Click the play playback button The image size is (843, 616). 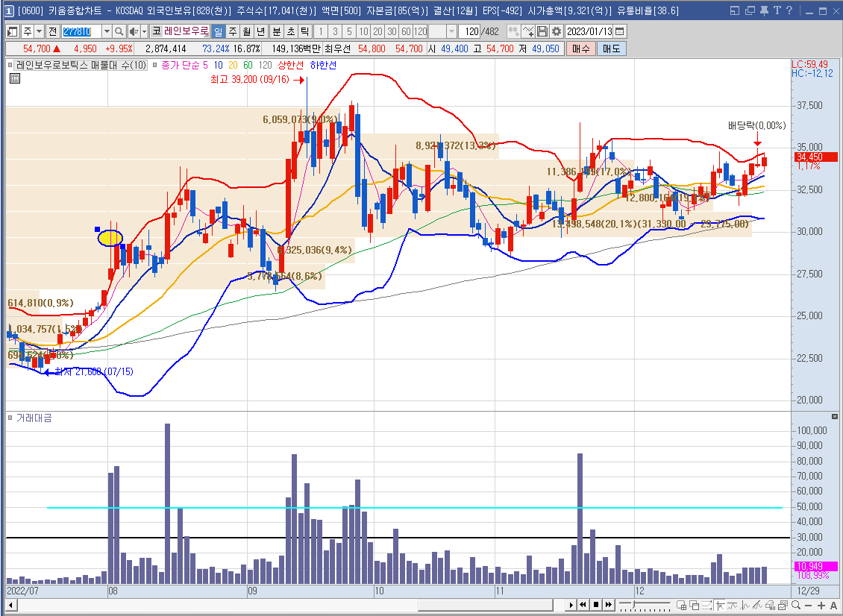pos(571,606)
